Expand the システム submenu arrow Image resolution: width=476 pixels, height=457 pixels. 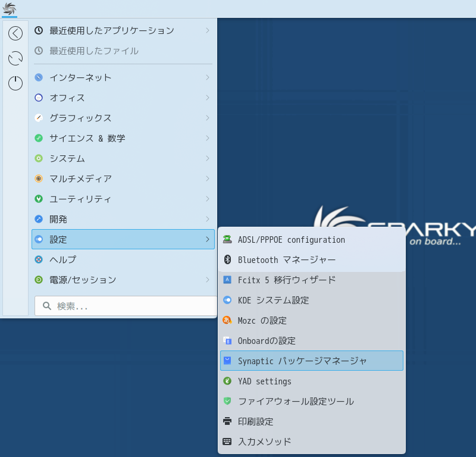click(x=208, y=158)
